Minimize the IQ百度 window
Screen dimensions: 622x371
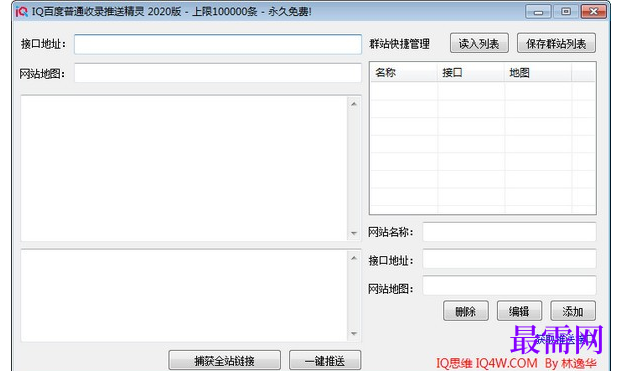click(x=538, y=12)
